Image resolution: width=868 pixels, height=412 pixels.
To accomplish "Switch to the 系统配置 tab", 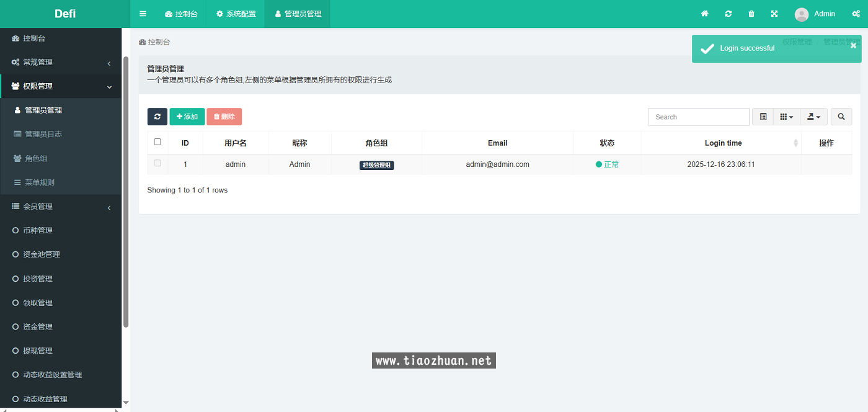I will click(x=236, y=14).
